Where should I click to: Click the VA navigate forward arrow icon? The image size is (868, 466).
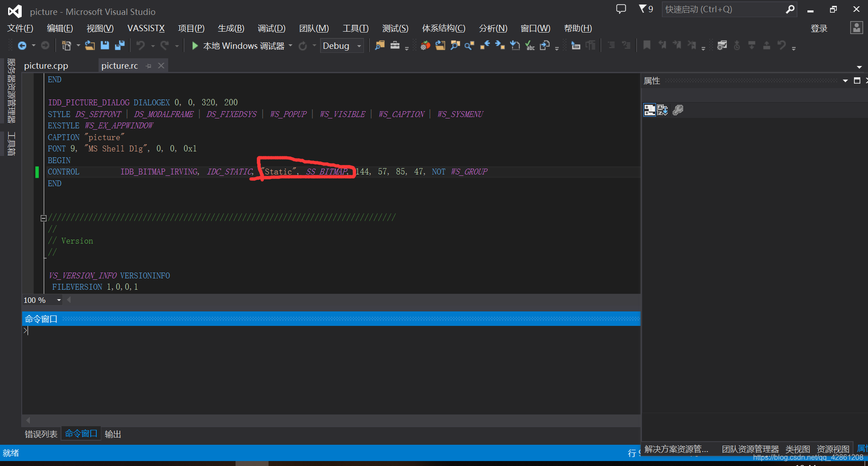pyautogui.click(x=500, y=45)
